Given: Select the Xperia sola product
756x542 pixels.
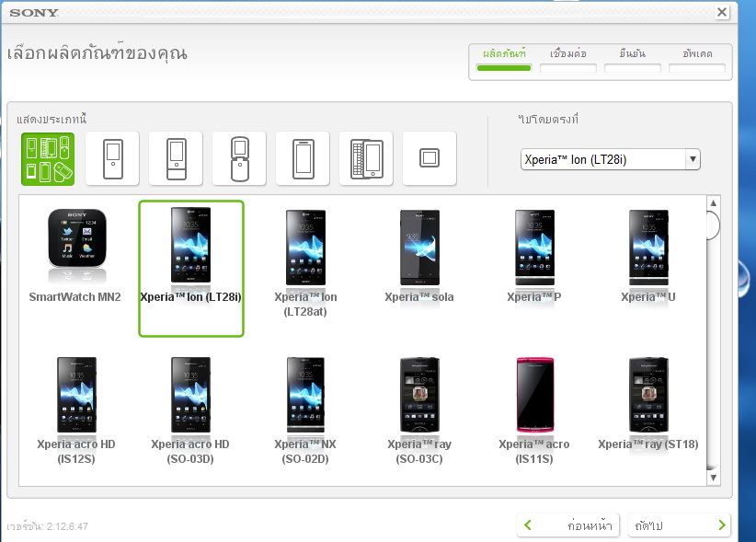Looking at the screenshot, I should [x=419, y=257].
